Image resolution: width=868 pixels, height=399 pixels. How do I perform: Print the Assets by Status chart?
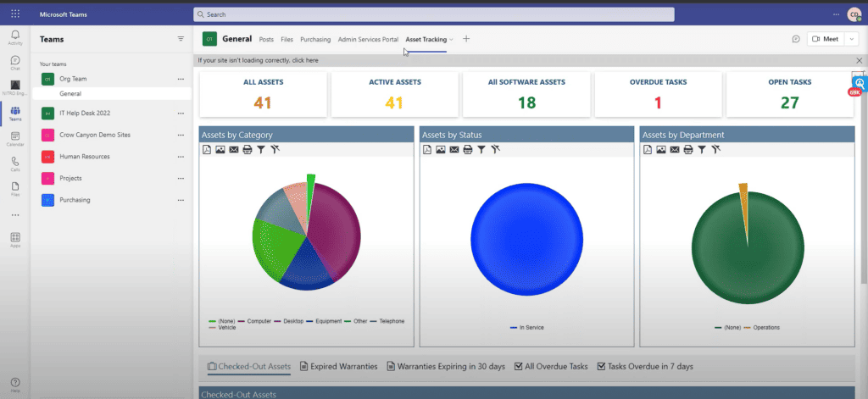click(x=467, y=150)
